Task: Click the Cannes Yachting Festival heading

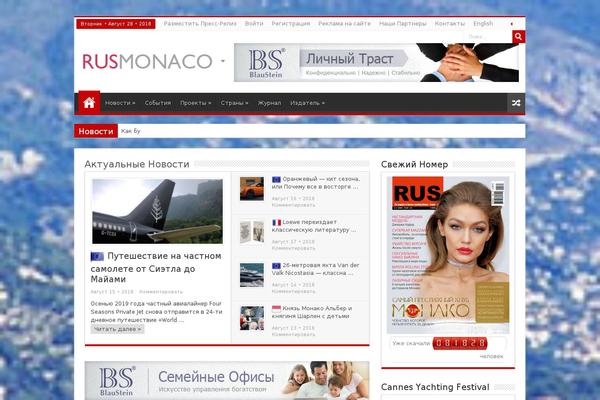Action: (435, 387)
